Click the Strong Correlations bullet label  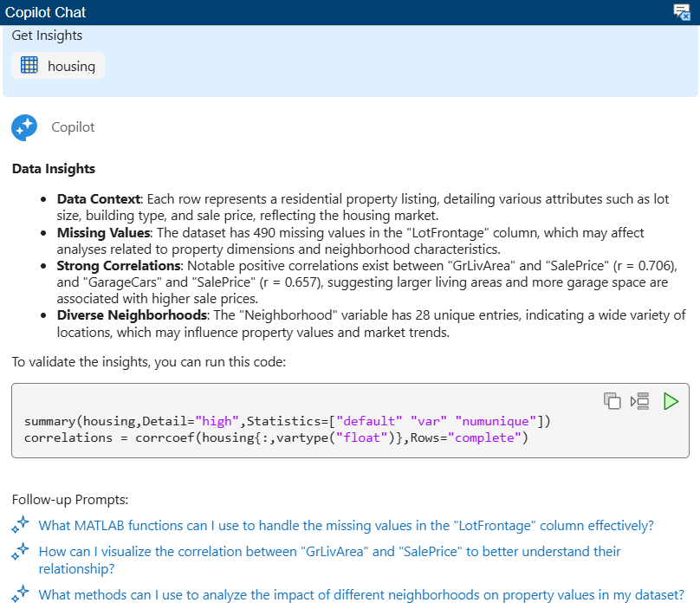point(119,266)
